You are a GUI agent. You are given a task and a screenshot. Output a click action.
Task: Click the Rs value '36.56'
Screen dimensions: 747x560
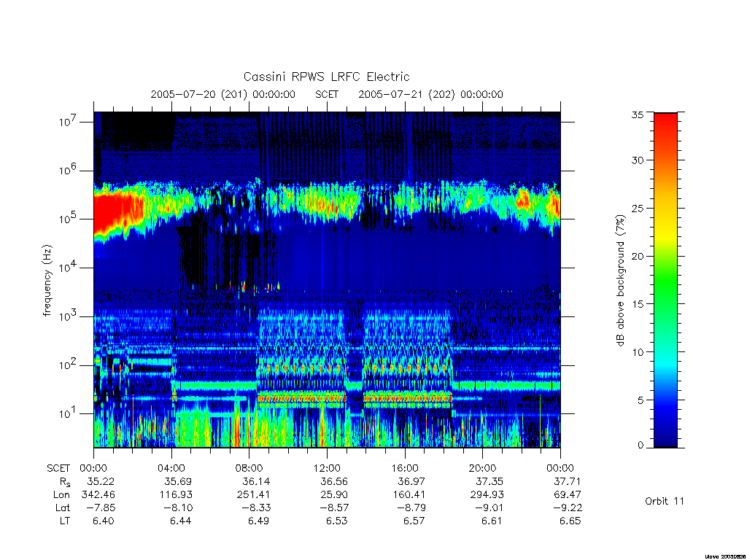[334, 481]
